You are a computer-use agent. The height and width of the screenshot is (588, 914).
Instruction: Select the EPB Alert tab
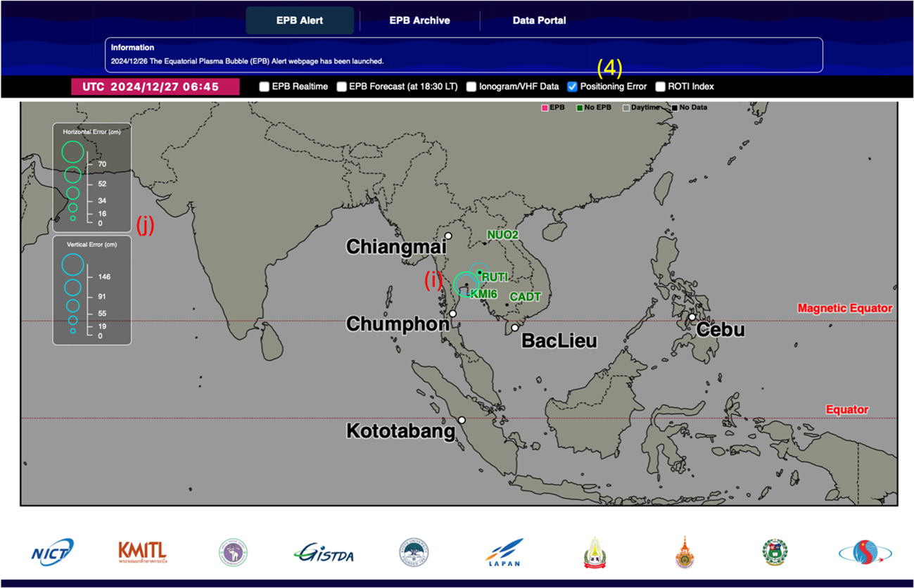(300, 20)
